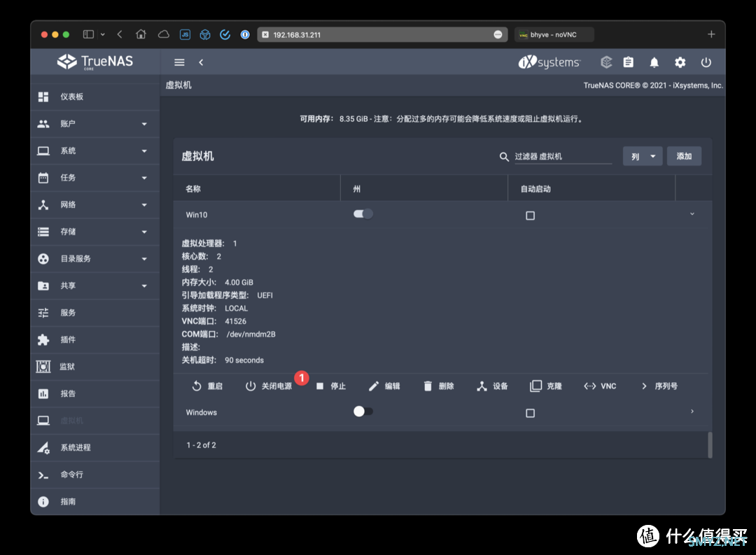Open the 报告 reporting page
The height and width of the screenshot is (555, 756).
(x=94, y=394)
